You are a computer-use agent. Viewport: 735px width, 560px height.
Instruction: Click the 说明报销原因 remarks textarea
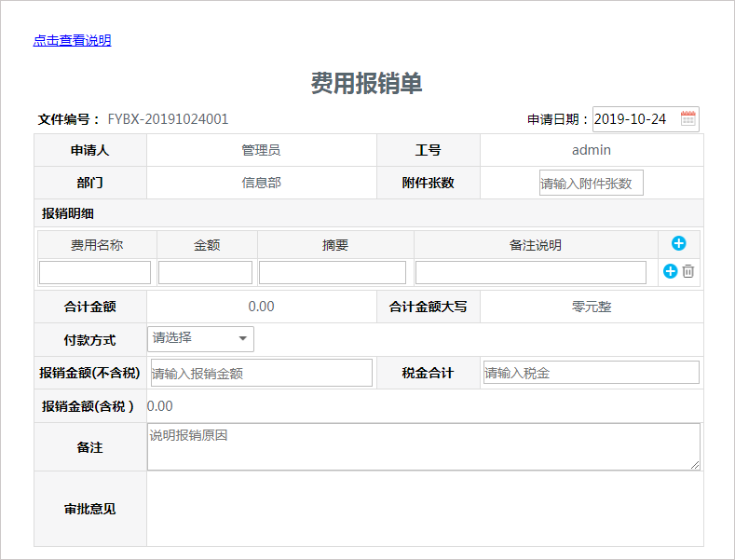[424, 446]
